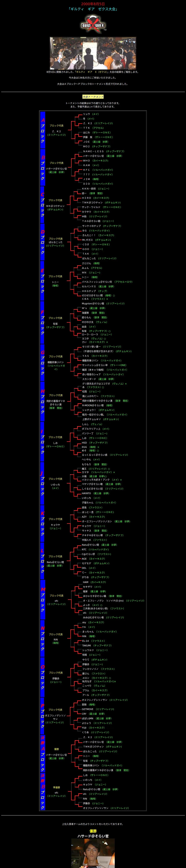Select player プラム (カイ=キスク)
186x868 pixels.
(x=95, y=690)
